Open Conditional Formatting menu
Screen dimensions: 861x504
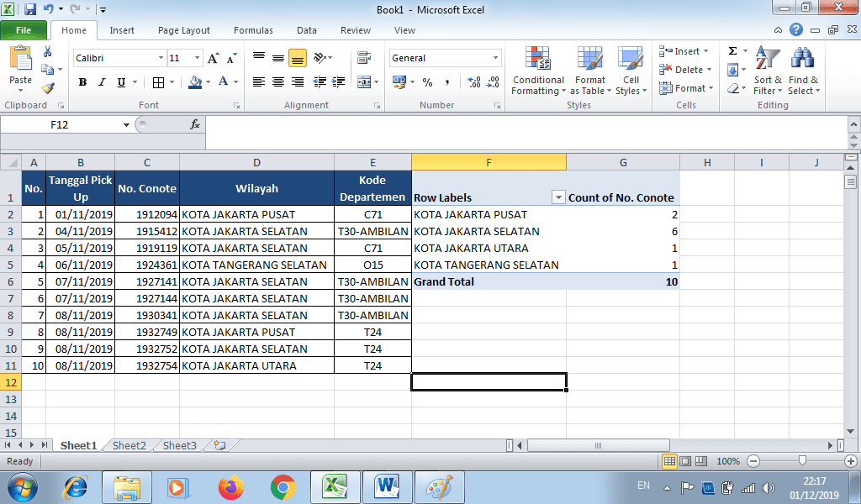pyautogui.click(x=538, y=71)
